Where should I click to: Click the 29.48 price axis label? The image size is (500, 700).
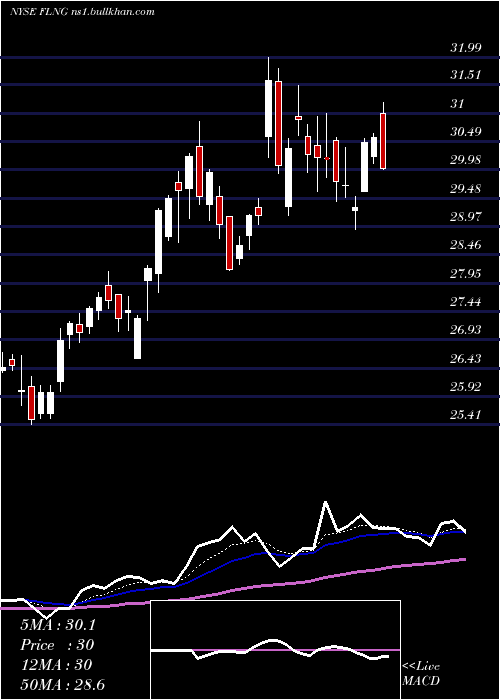(x=466, y=189)
